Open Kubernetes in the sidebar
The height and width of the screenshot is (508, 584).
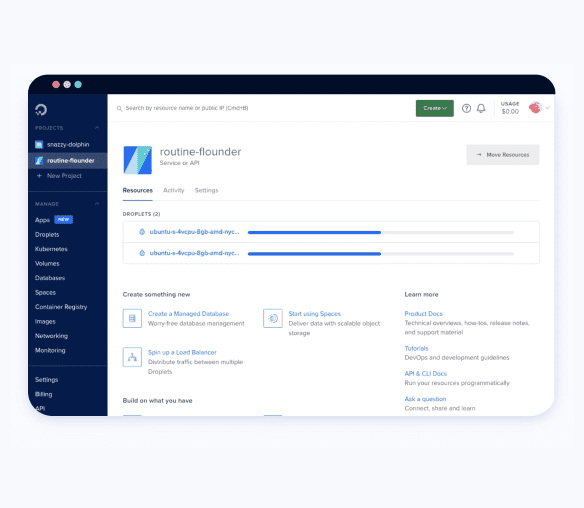tap(51, 249)
